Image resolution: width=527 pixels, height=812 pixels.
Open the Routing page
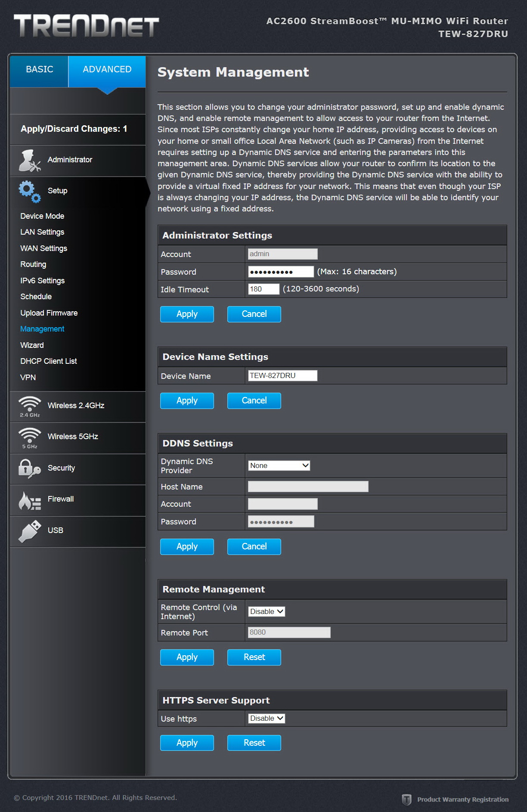click(33, 264)
